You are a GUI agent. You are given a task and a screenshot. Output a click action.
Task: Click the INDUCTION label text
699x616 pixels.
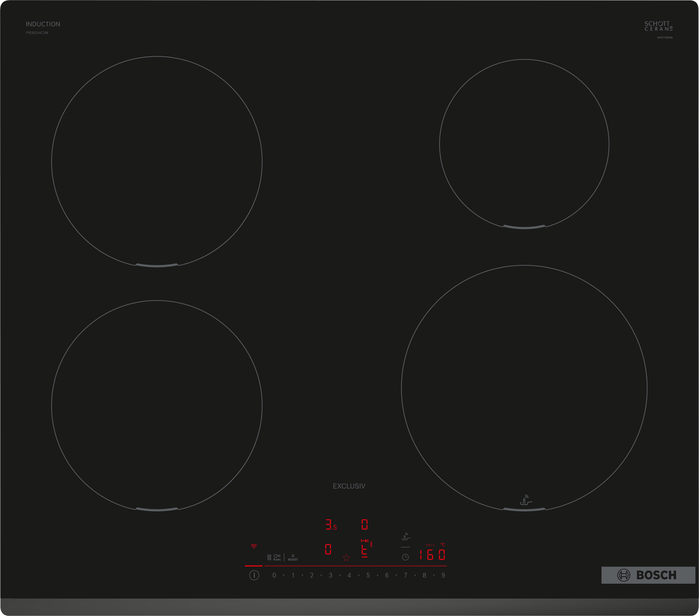[x=43, y=24]
